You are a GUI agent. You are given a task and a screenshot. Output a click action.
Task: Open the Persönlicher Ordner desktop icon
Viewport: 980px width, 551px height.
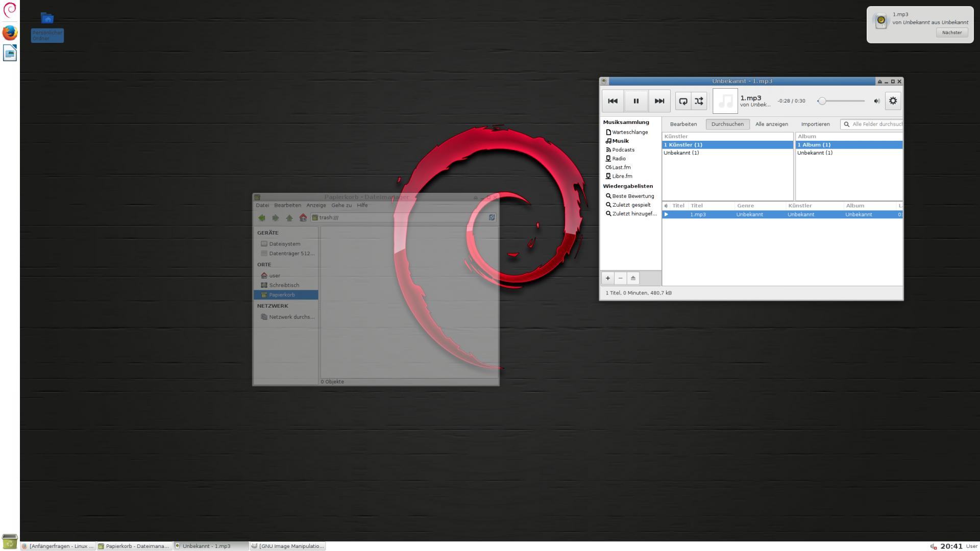click(x=47, y=27)
